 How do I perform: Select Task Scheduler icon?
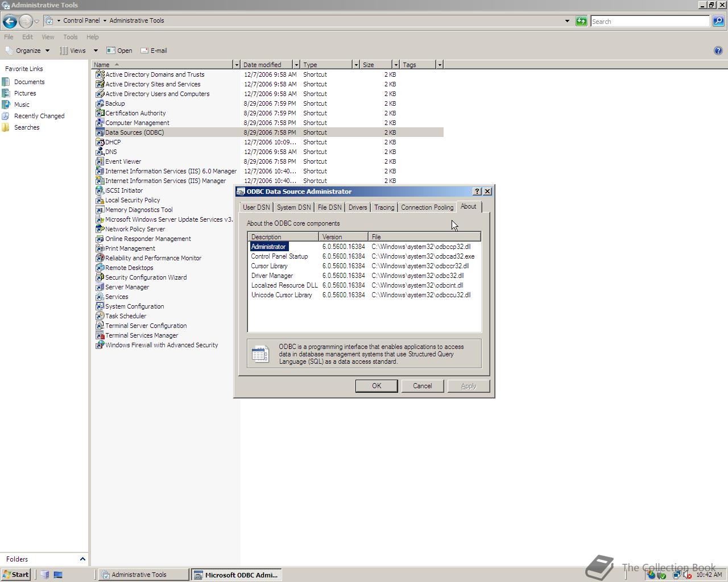click(x=100, y=316)
